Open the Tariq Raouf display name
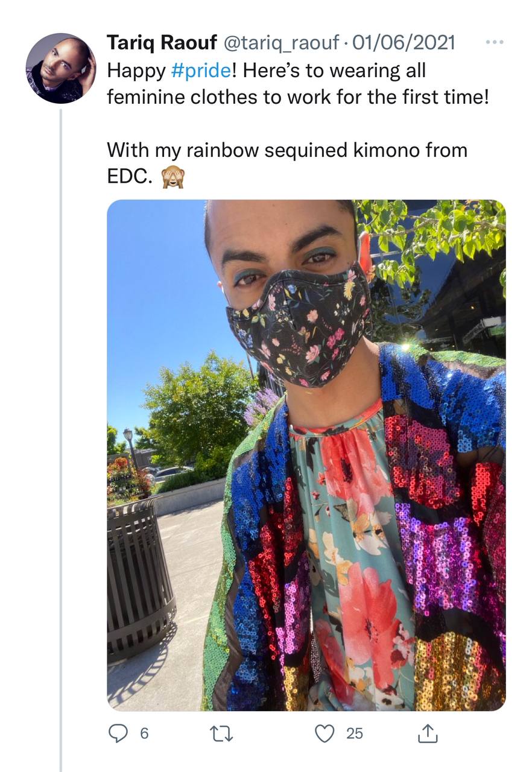532x772 pixels. (x=162, y=43)
